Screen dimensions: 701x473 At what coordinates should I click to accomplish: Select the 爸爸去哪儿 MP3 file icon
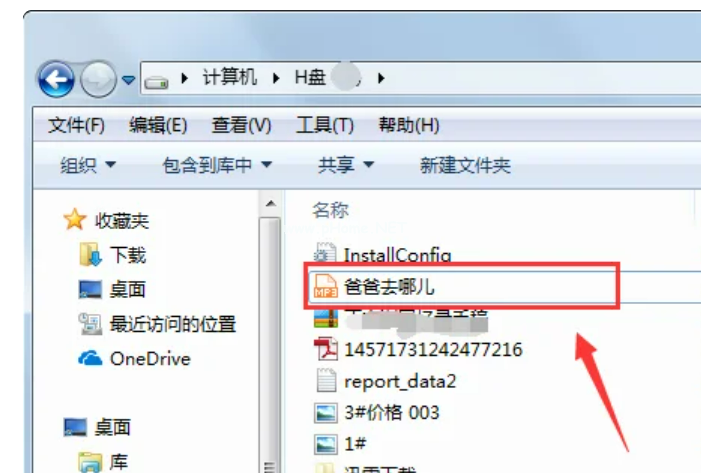click(x=325, y=286)
